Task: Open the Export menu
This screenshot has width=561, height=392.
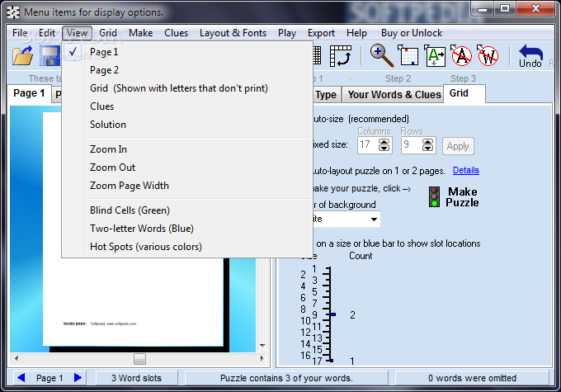Action: pos(321,33)
